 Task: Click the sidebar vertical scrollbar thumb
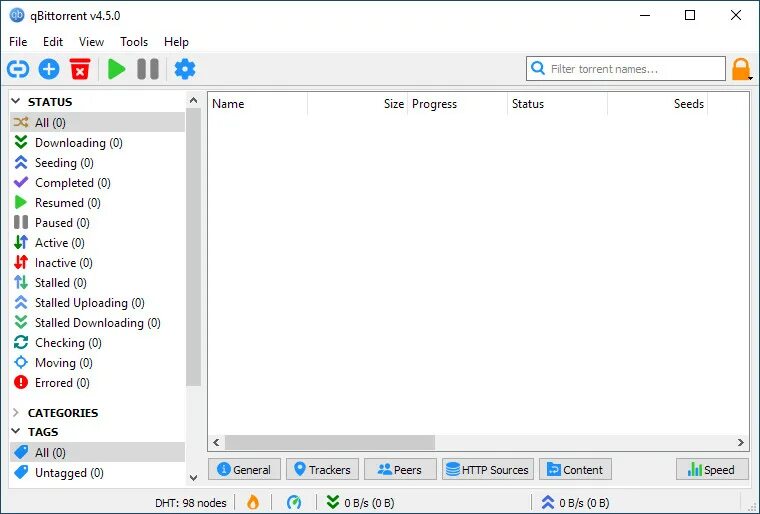[x=193, y=247]
